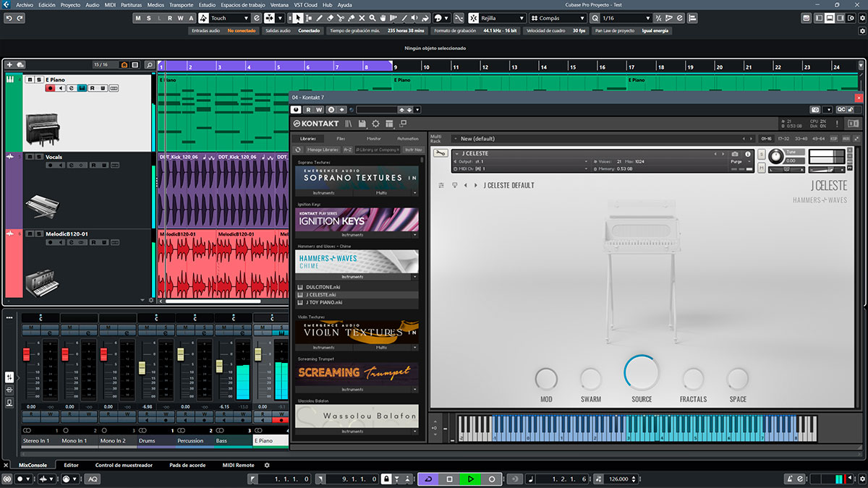This screenshot has height=488, width=868.
Task: Open the 1/16 quantize preset dropdown
Action: pos(626,18)
